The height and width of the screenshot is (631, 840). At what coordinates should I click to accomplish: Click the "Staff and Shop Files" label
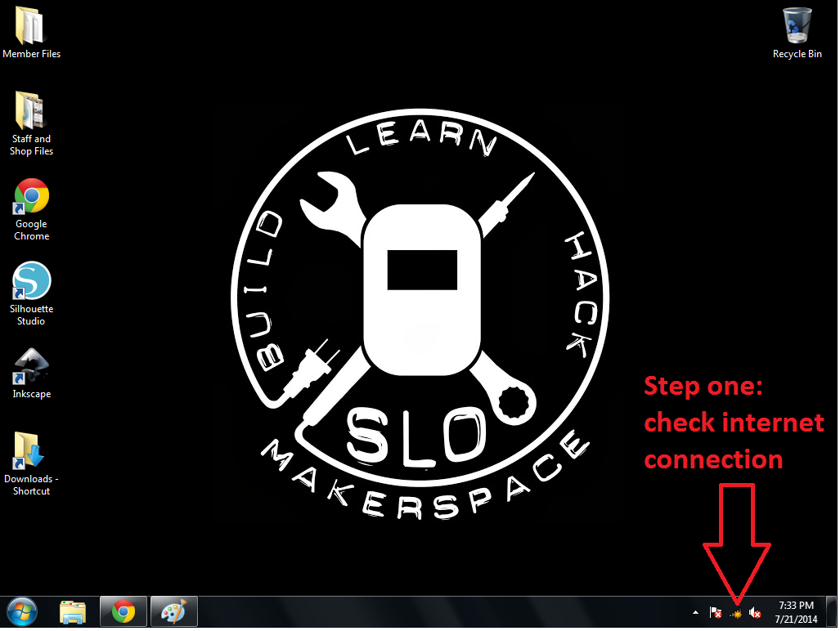click(31, 145)
